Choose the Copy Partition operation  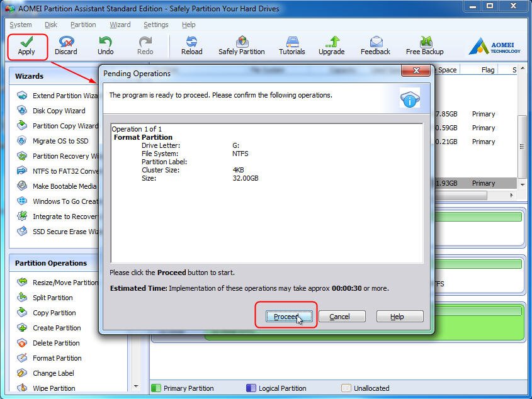tap(46, 313)
